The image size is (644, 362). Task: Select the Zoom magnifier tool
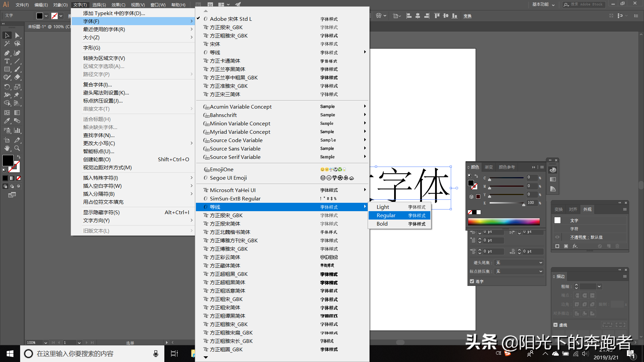17,148
